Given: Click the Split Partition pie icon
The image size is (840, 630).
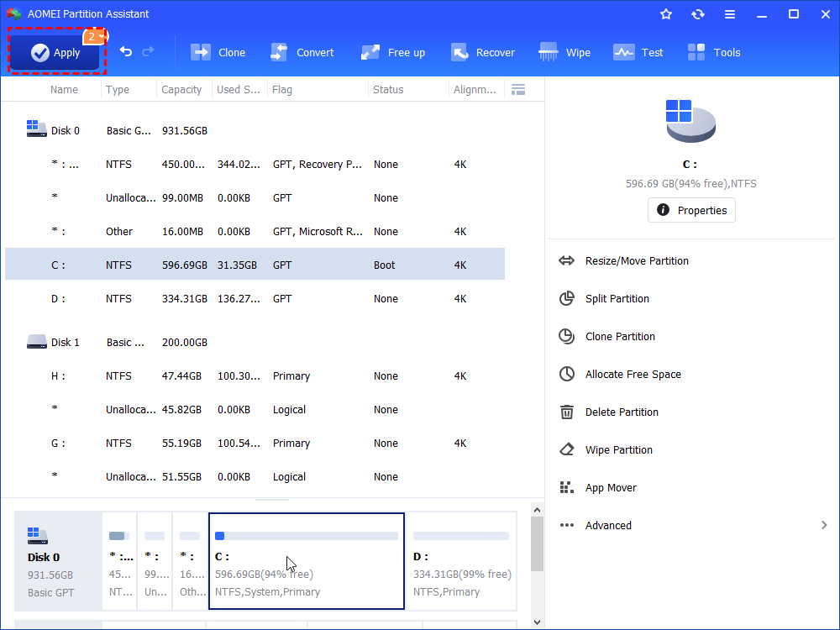Looking at the screenshot, I should [x=566, y=298].
